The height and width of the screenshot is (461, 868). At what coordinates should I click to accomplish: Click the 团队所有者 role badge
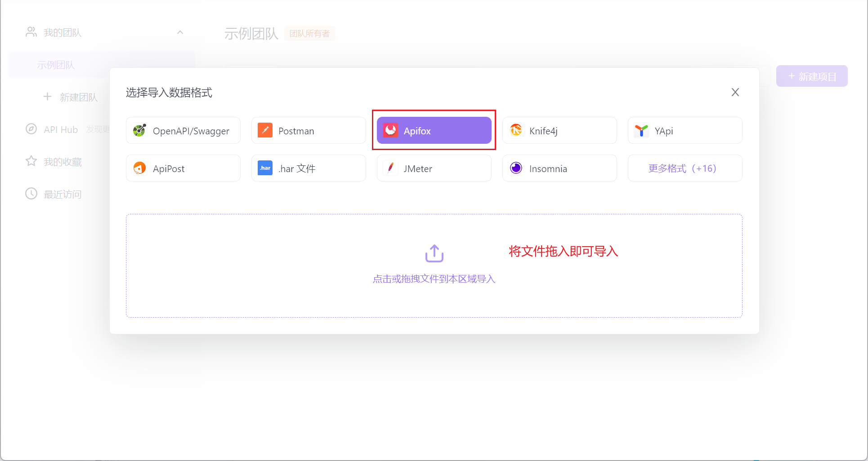pos(309,34)
